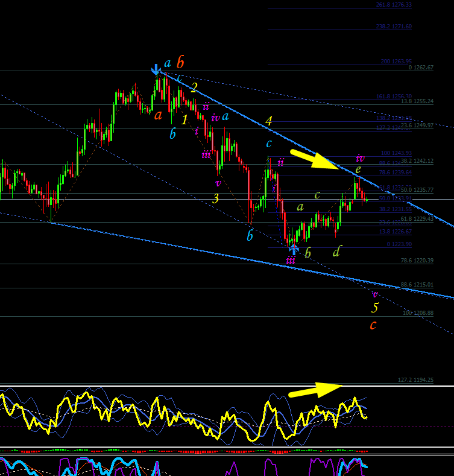
Task: Click the yellow '4' wave label
Action: pyautogui.click(x=268, y=121)
